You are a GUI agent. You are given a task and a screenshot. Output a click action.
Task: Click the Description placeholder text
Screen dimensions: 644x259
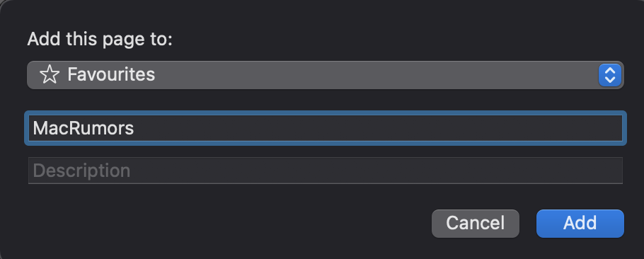[81, 171]
